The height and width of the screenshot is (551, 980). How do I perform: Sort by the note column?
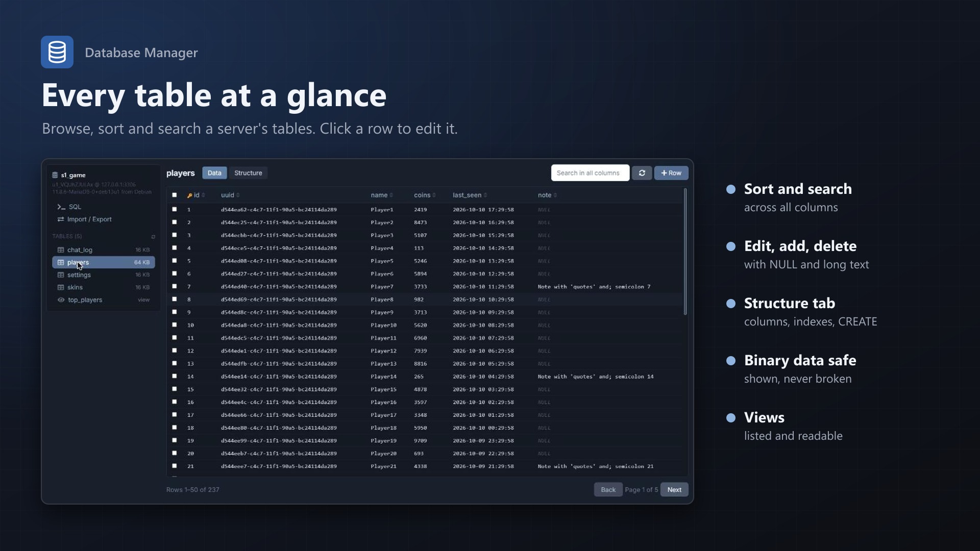point(547,195)
